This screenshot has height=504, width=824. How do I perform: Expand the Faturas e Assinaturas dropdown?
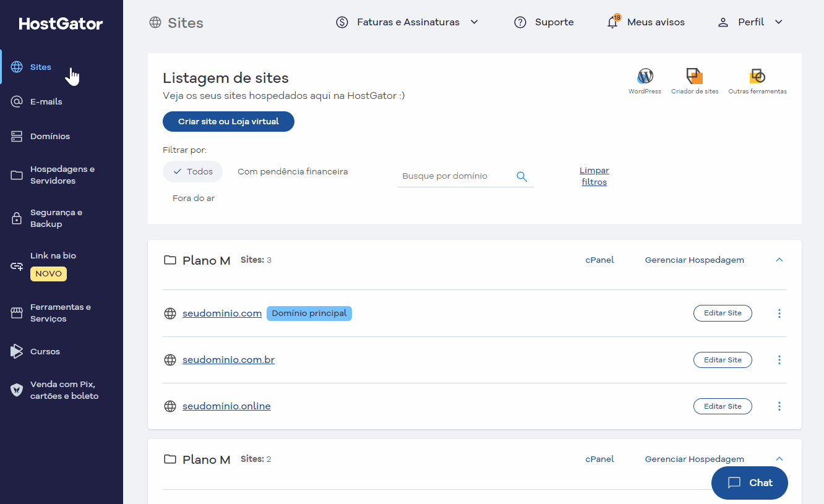click(474, 22)
